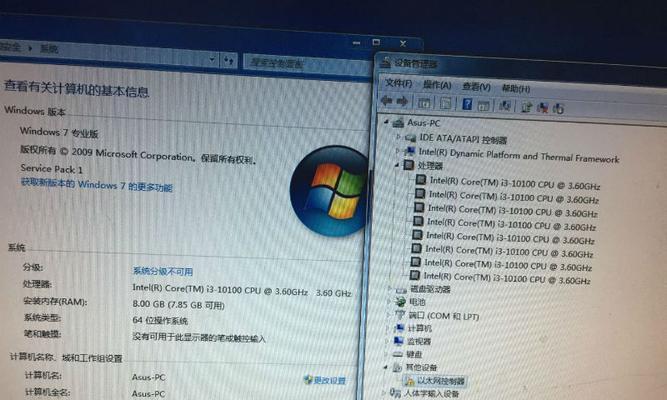
Task: Expand the 磁盘驱动器 node
Action: click(389, 289)
